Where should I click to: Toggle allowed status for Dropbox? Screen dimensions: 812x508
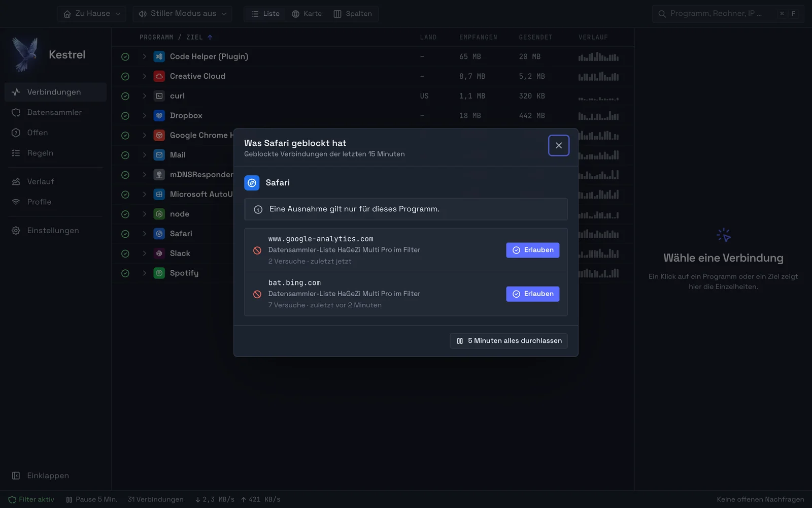[x=125, y=116]
